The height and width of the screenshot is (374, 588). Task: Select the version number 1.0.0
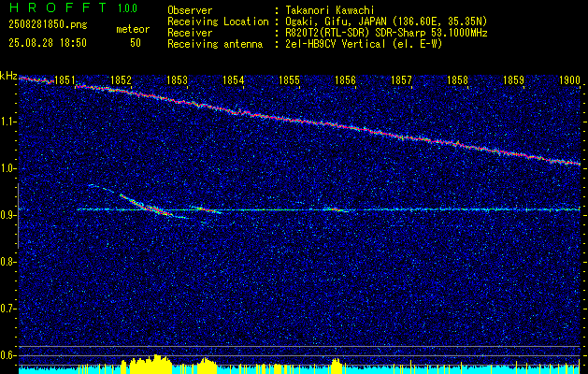point(127,7)
